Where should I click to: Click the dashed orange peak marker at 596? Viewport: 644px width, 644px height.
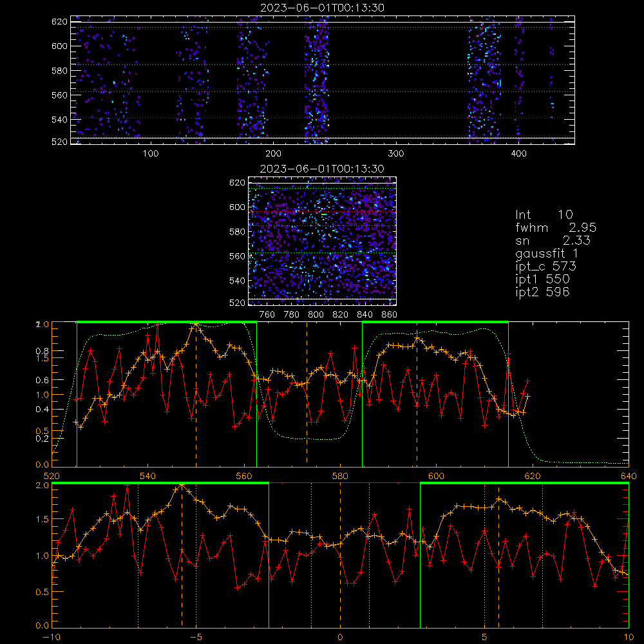pos(417,394)
